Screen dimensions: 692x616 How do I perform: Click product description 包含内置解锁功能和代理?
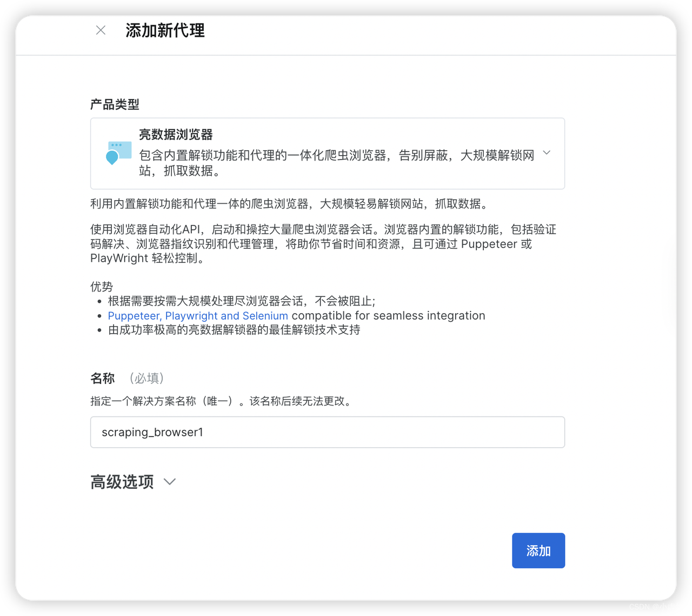336,163
